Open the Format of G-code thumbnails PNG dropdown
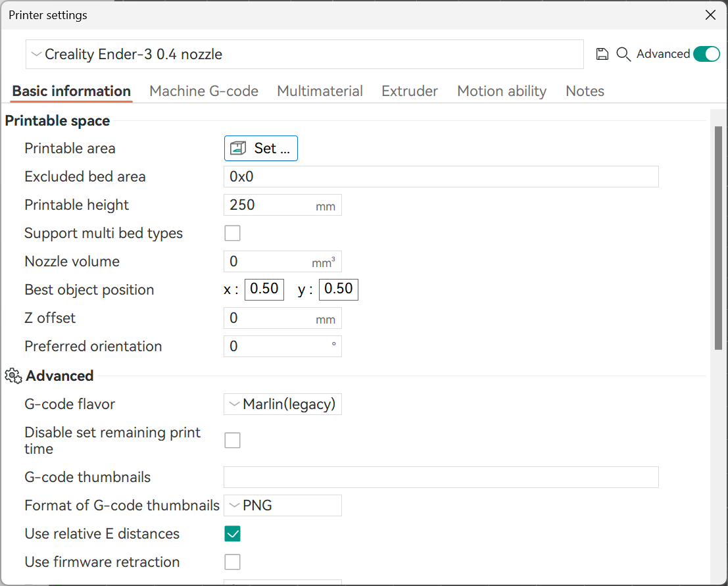Viewport: 728px width, 586px height. (x=283, y=505)
